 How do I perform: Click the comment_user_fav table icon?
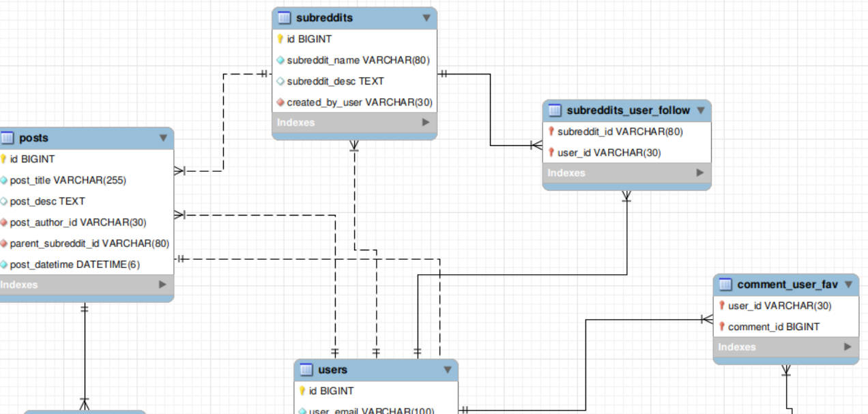pos(726,284)
